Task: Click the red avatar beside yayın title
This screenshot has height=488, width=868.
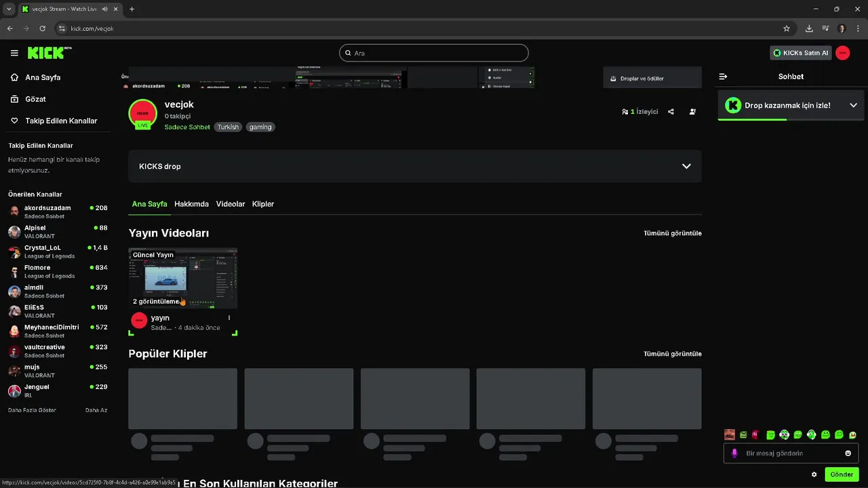Action: (139, 320)
